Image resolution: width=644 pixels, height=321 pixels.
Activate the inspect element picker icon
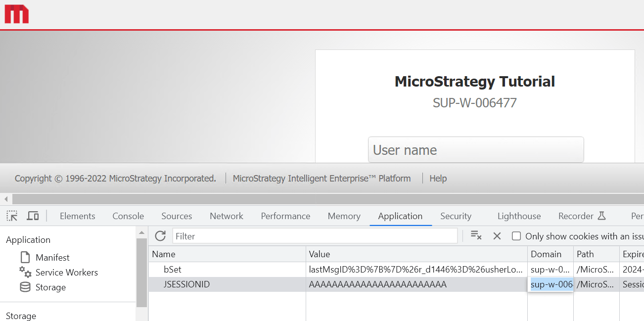pos(12,216)
